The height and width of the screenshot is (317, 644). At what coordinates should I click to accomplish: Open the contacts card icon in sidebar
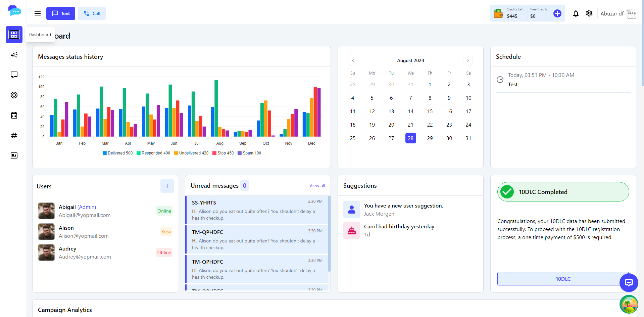point(14,155)
